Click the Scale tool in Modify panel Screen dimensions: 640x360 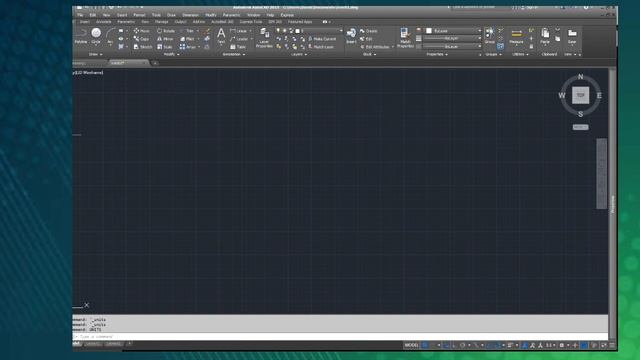[165, 47]
